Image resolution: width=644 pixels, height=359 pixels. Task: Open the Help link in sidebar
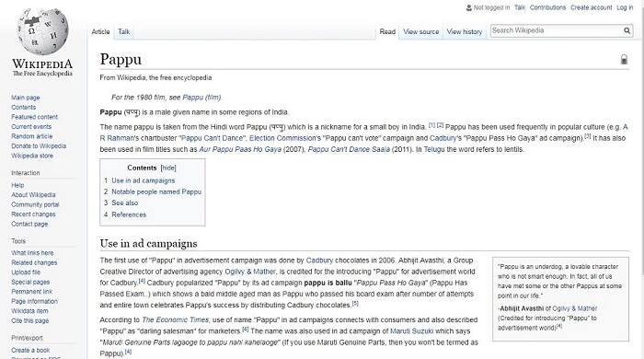click(17, 185)
